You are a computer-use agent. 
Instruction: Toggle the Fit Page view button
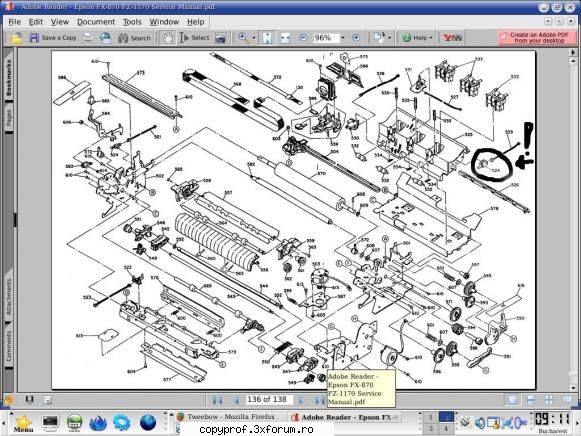point(267,38)
